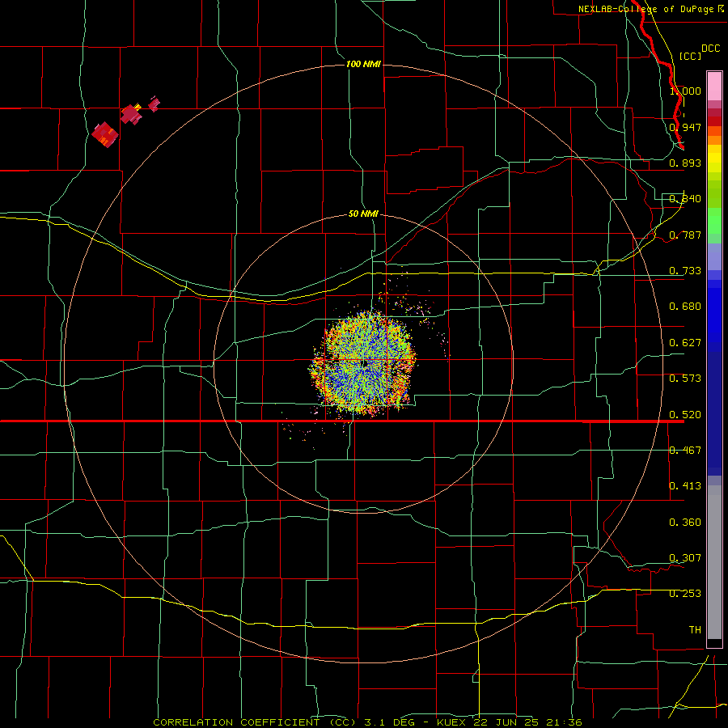Click the largest red echo northwest of radar
Image resolution: width=728 pixels, height=728 pixels.
(x=105, y=134)
